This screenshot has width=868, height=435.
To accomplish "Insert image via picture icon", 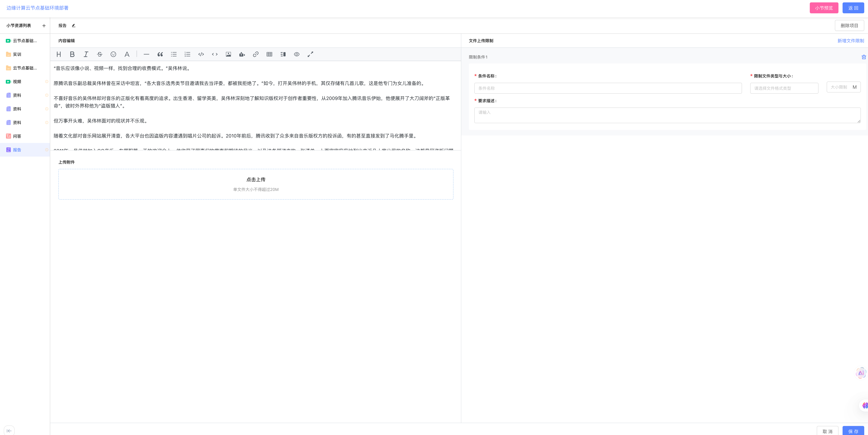I will coord(228,54).
